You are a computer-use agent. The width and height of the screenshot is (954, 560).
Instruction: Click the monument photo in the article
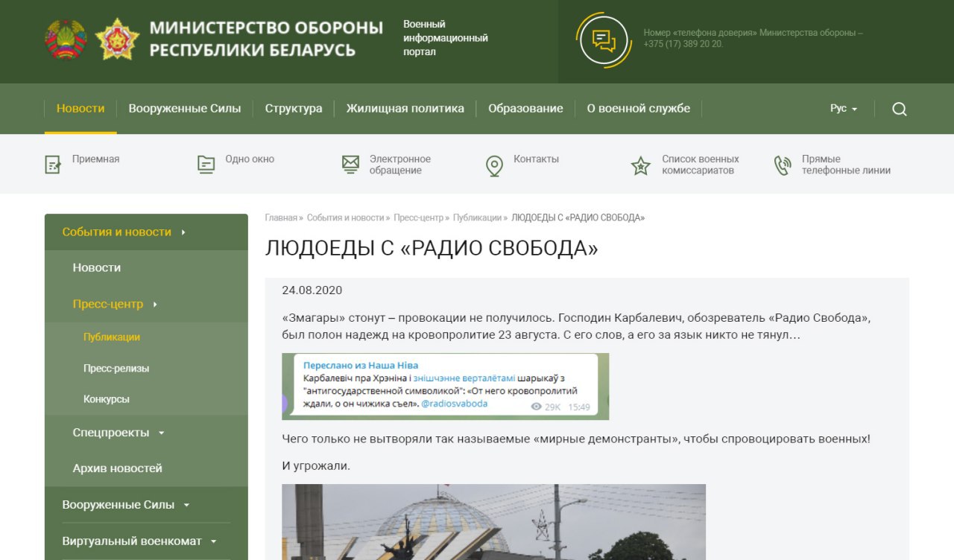pos(493,522)
